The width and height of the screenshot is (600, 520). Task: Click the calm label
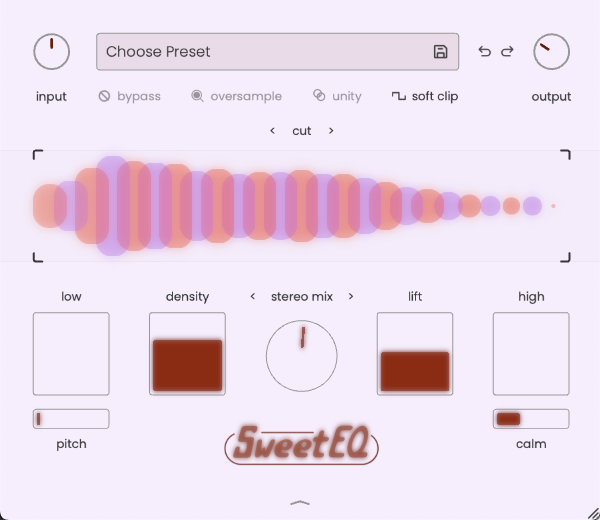531,444
